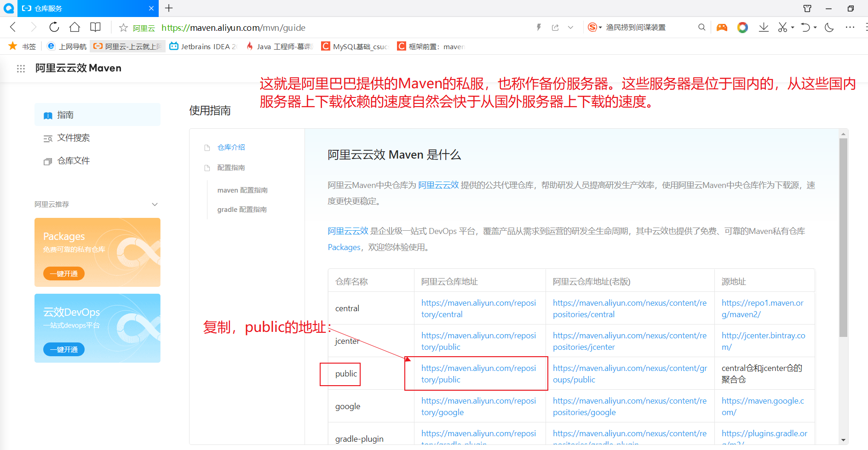This screenshot has width=868, height=450.
Task: Open the Java 工程师 bookmark
Action: coord(279,46)
